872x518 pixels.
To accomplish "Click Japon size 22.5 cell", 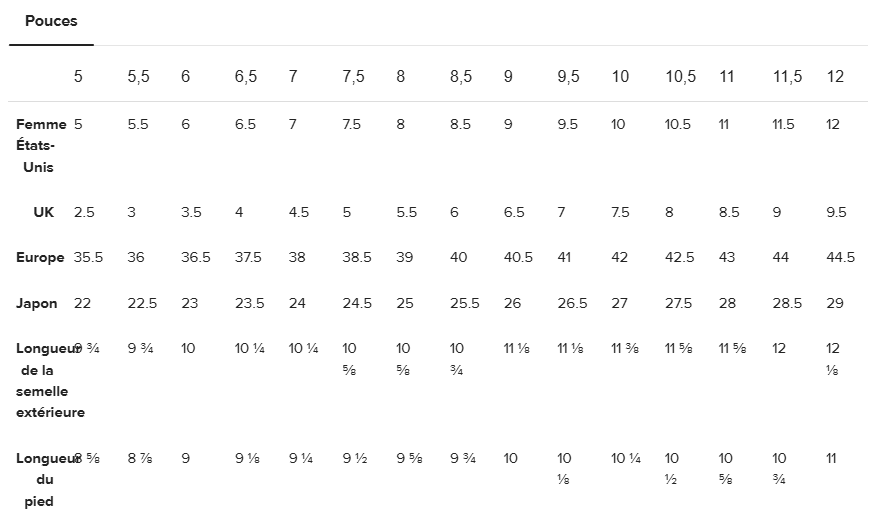I will tap(142, 303).
